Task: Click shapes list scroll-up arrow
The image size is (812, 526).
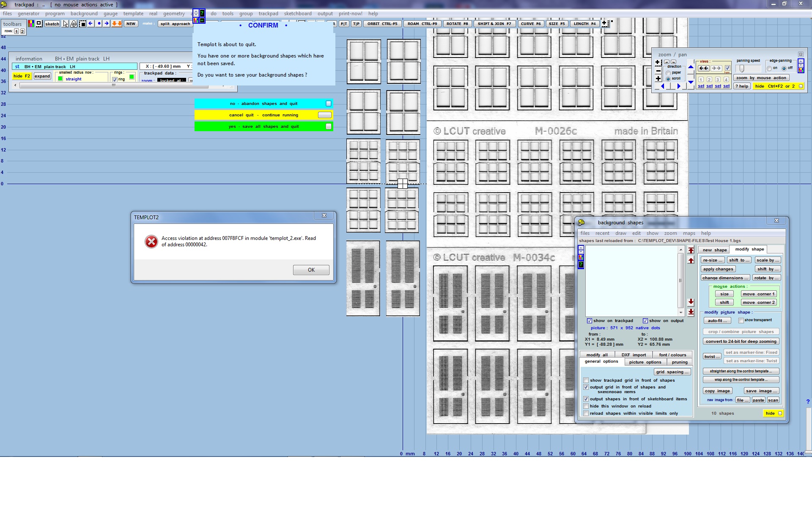Action: coord(681,250)
